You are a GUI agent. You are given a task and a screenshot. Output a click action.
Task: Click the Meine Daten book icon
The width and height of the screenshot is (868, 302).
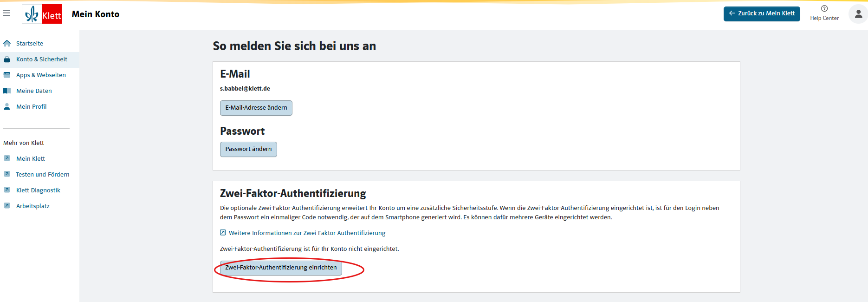point(7,91)
